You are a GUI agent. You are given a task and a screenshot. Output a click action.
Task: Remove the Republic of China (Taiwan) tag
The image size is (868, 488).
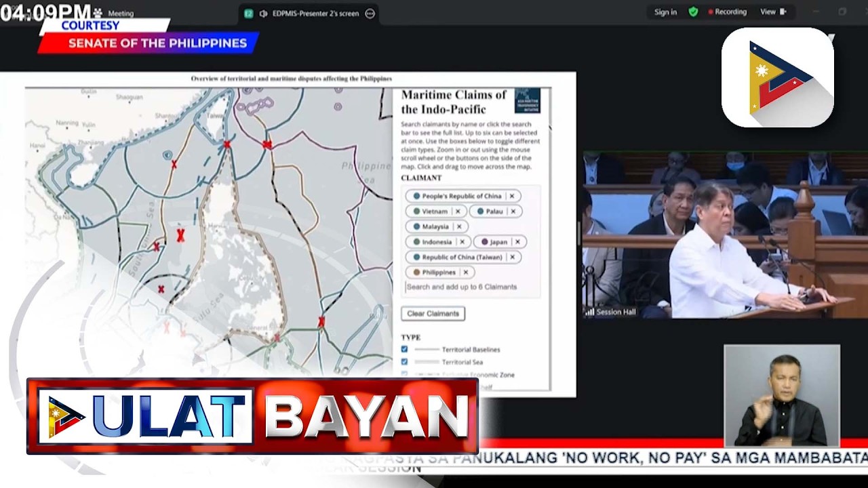point(512,257)
